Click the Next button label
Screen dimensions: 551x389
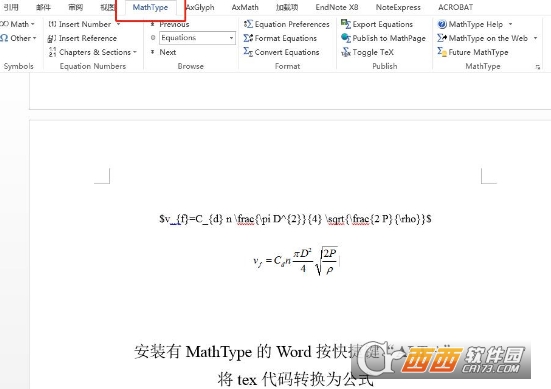point(168,52)
